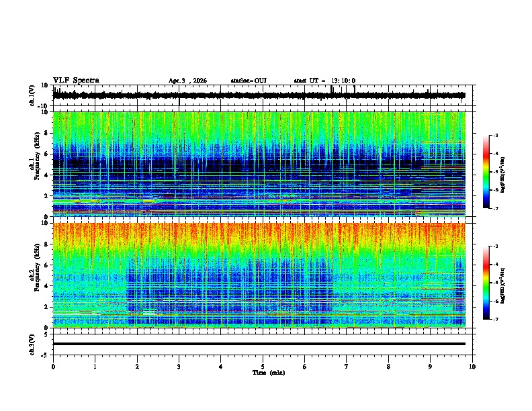Click the ch.1 spectrogram panel
Viewport: 532px width, 411px height.
tap(259, 164)
